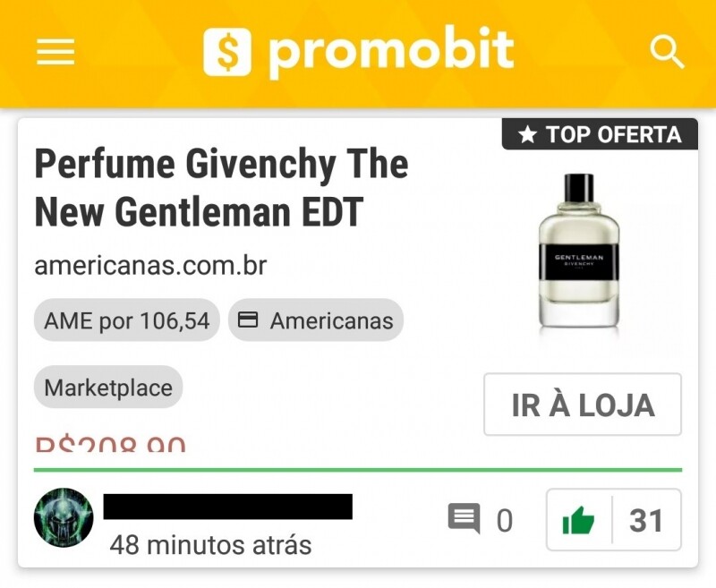
Task: Select the Americanas payment tag
Action: click(x=316, y=320)
